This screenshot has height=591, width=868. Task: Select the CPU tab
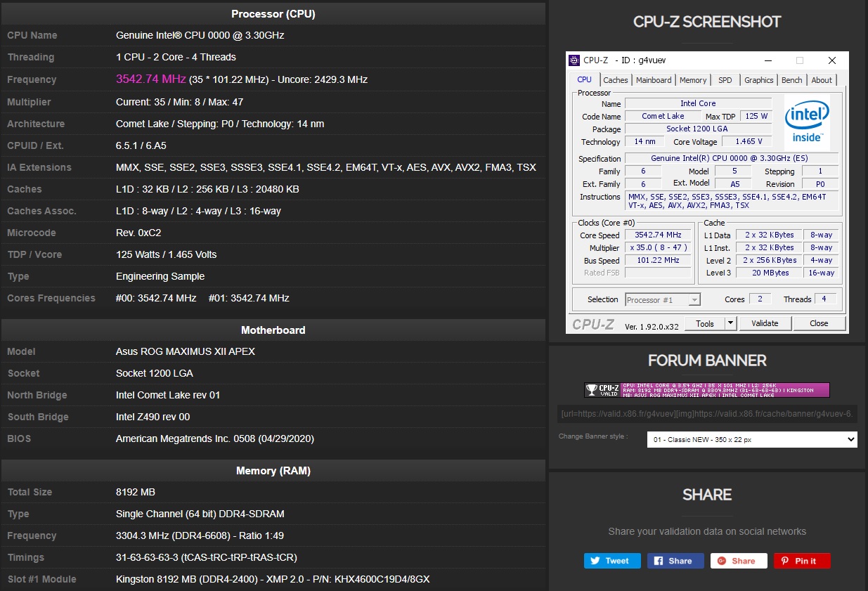click(x=585, y=79)
